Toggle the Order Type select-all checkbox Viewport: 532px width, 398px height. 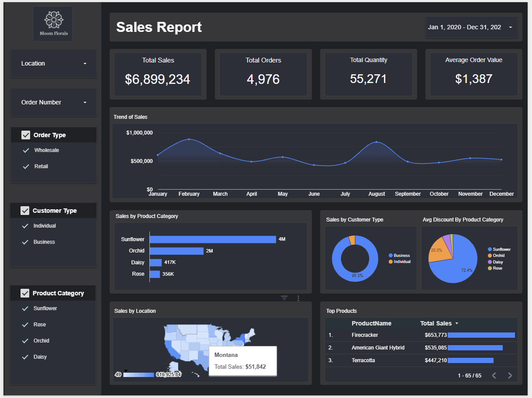(x=26, y=135)
